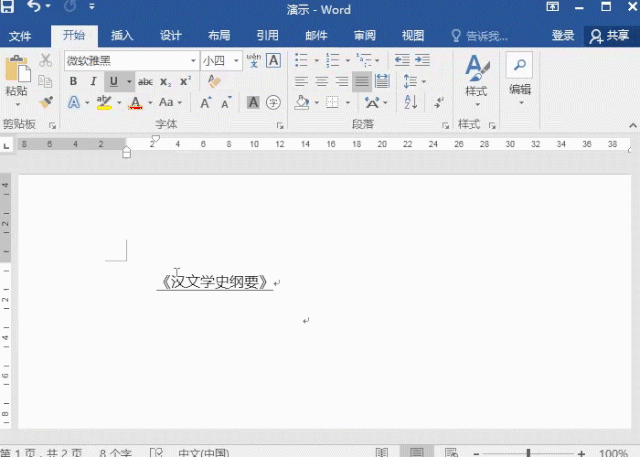640x457 pixels.
Task: Toggle Italic formatting
Action: coord(93,82)
